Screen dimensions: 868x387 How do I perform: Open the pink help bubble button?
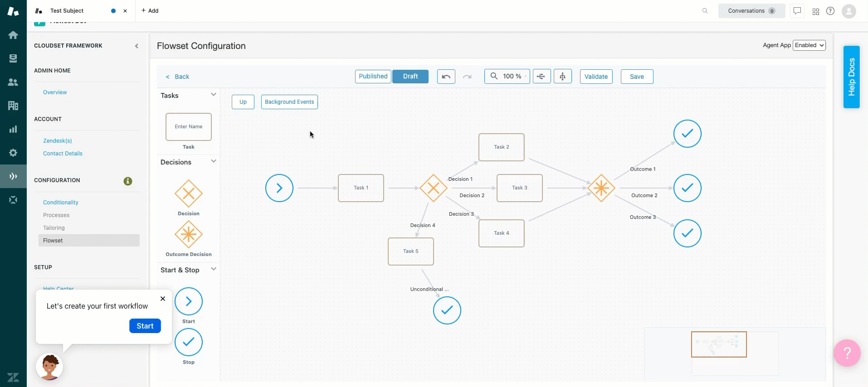847,353
